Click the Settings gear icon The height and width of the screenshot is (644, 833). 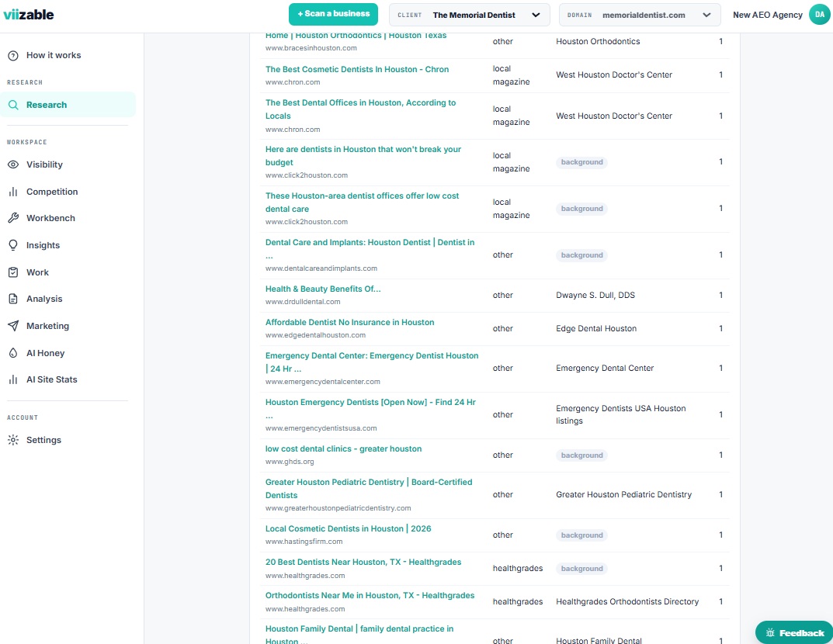(x=13, y=440)
